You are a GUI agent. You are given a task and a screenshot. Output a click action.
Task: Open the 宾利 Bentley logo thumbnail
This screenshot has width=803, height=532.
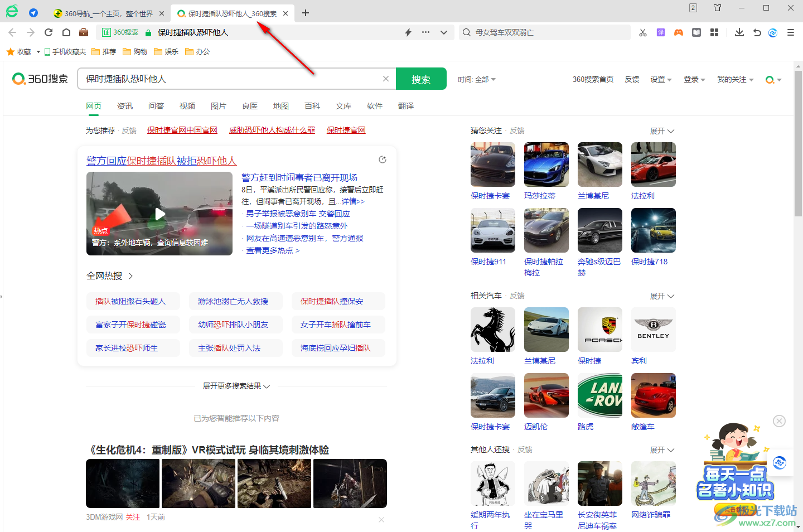tap(654, 330)
